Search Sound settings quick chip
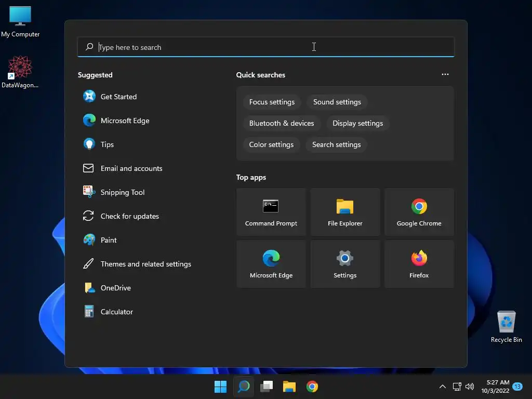Screen dimensions: 532x399 coord(337,102)
